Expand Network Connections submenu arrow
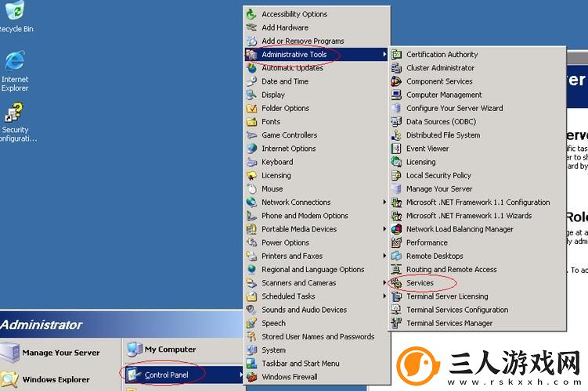This screenshot has width=588, height=391. tap(384, 203)
